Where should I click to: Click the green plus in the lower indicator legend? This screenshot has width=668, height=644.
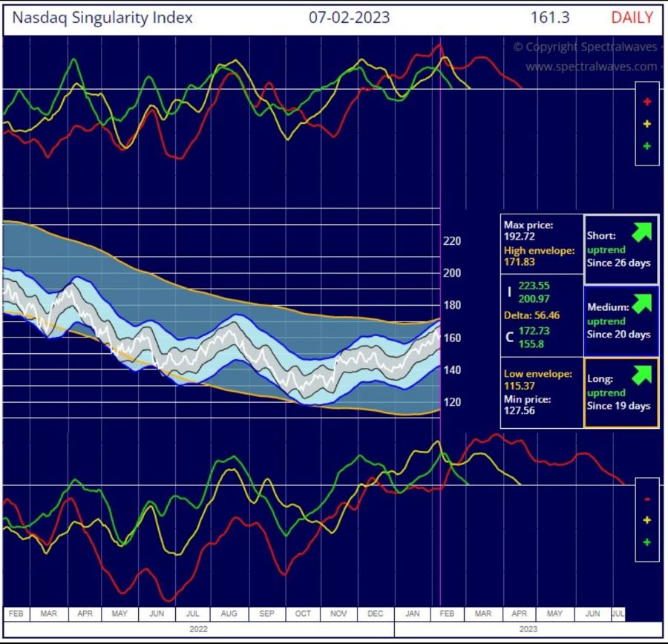646,542
